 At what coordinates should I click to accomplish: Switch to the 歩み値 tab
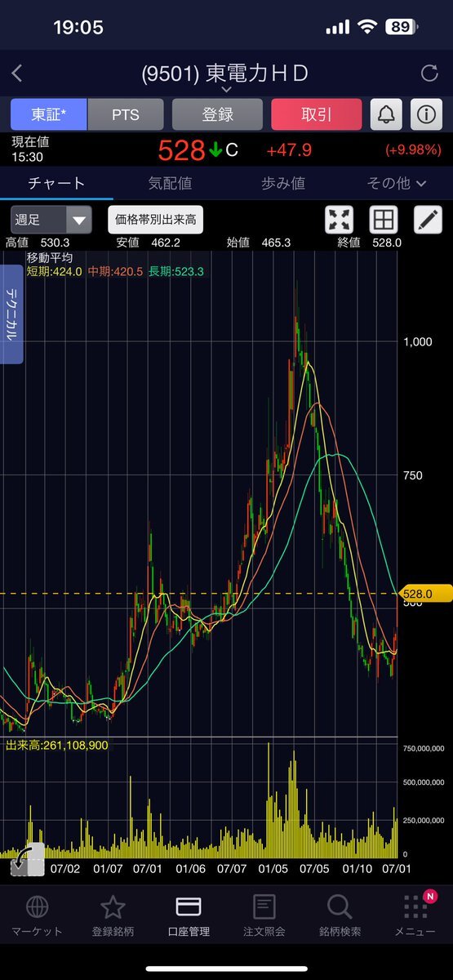click(282, 183)
